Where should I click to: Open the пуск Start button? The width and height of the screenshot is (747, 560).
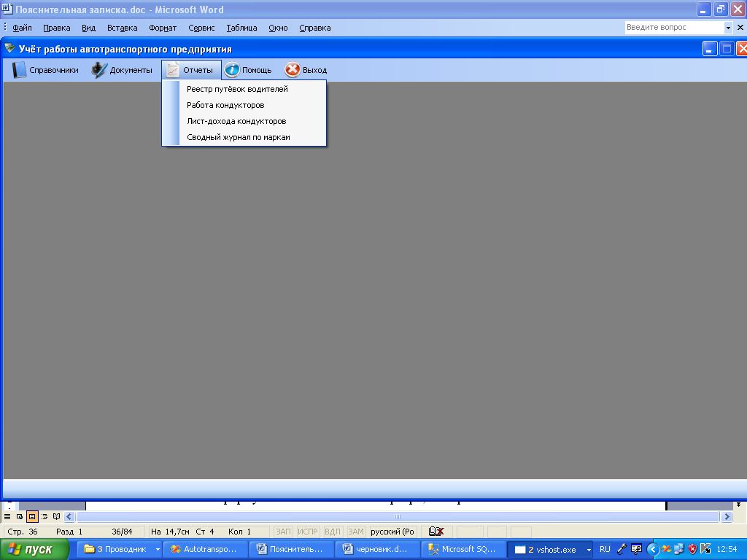[x=34, y=550]
